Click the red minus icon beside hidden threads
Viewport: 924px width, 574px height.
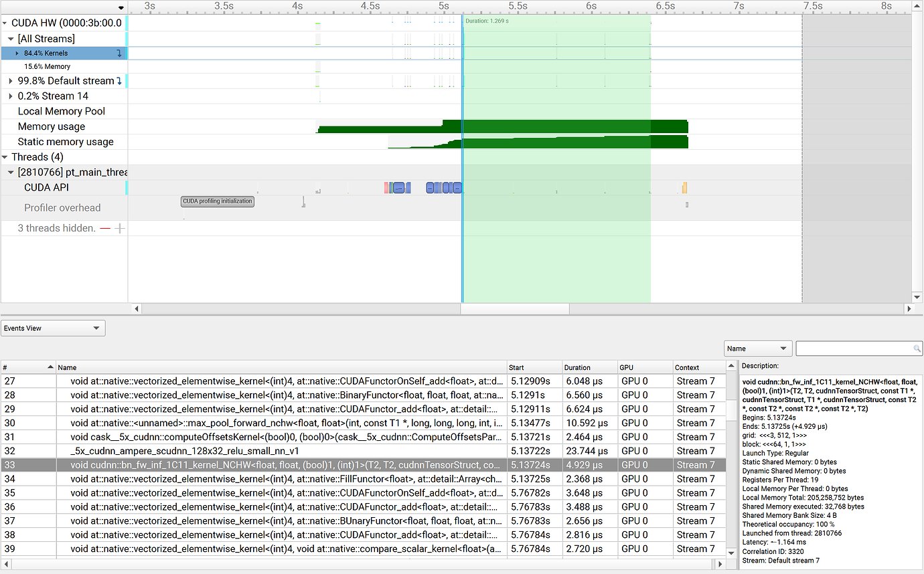click(105, 228)
